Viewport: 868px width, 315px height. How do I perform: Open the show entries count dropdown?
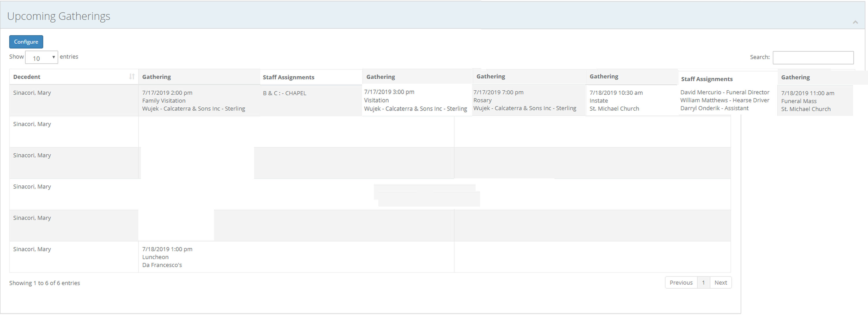click(x=41, y=58)
